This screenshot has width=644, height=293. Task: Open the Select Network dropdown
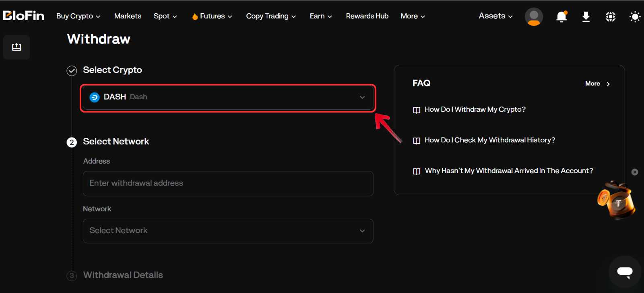click(228, 231)
